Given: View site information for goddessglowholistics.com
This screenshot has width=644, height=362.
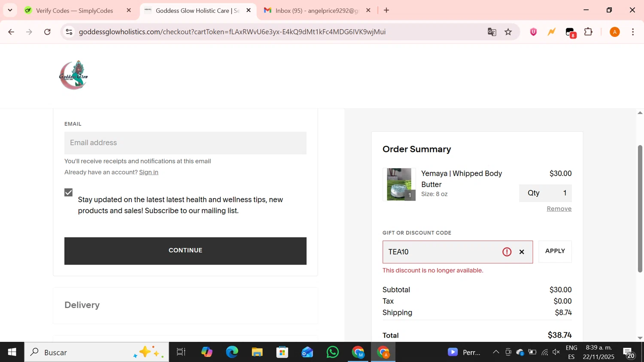Looking at the screenshot, I should click(69, 32).
